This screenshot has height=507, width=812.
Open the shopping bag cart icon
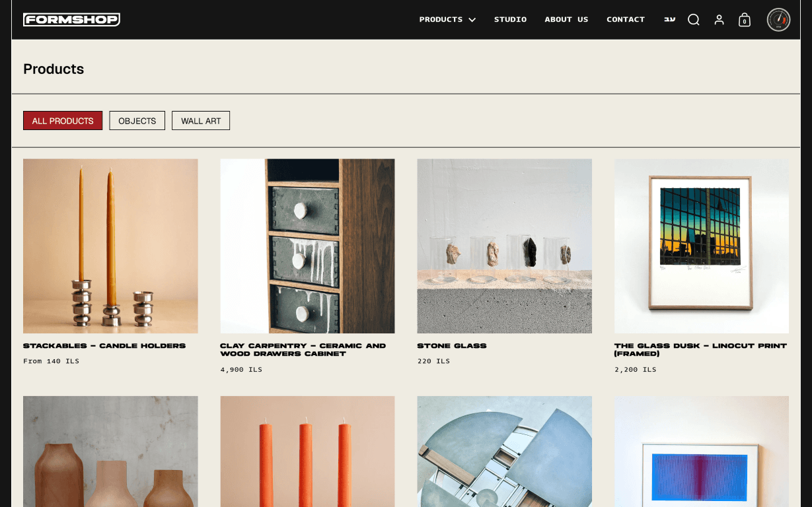[744, 19]
